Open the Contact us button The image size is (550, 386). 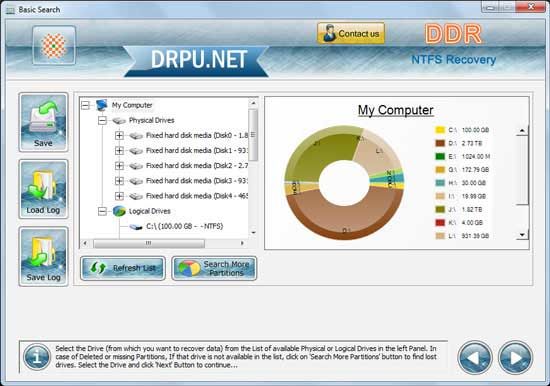pos(351,33)
